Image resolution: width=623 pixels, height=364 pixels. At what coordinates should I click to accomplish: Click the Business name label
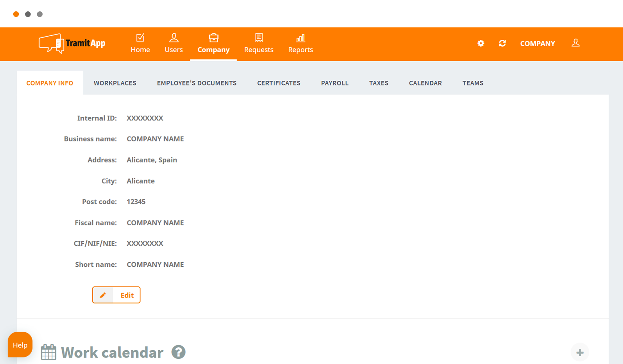pos(90,139)
